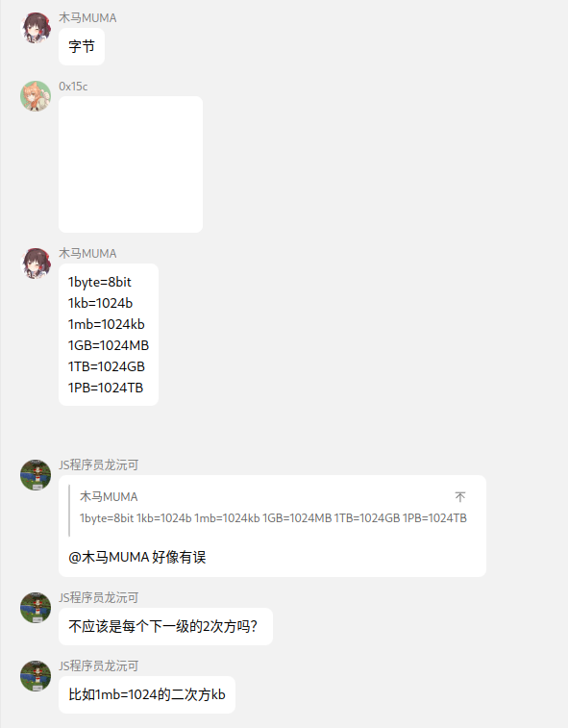Image resolution: width=568 pixels, height=728 pixels.
Task: Open the blank image sent by 0x15c
Action: point(131,164)
